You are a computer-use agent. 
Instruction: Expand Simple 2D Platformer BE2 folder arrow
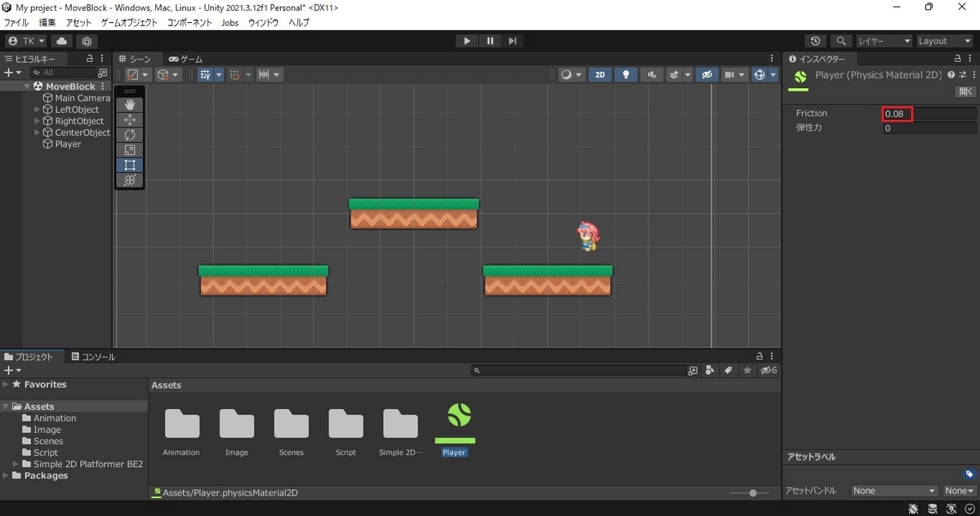tap(16, 464)
